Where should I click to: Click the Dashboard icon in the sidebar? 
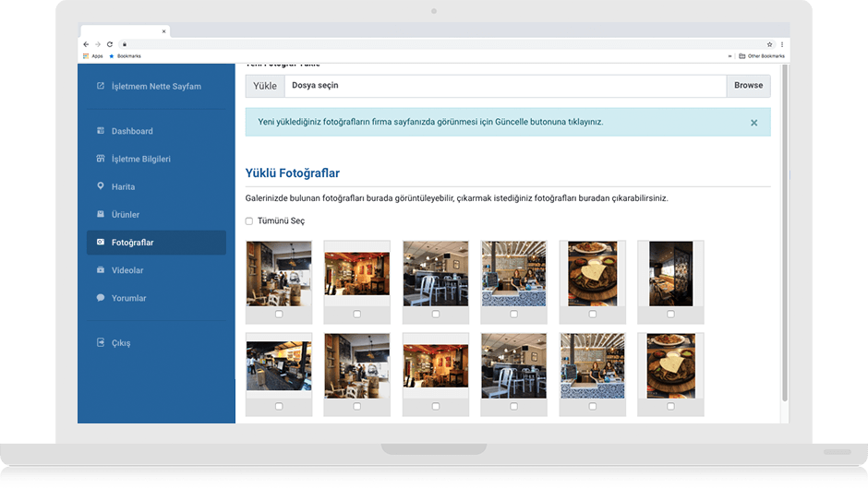(101, 131)
